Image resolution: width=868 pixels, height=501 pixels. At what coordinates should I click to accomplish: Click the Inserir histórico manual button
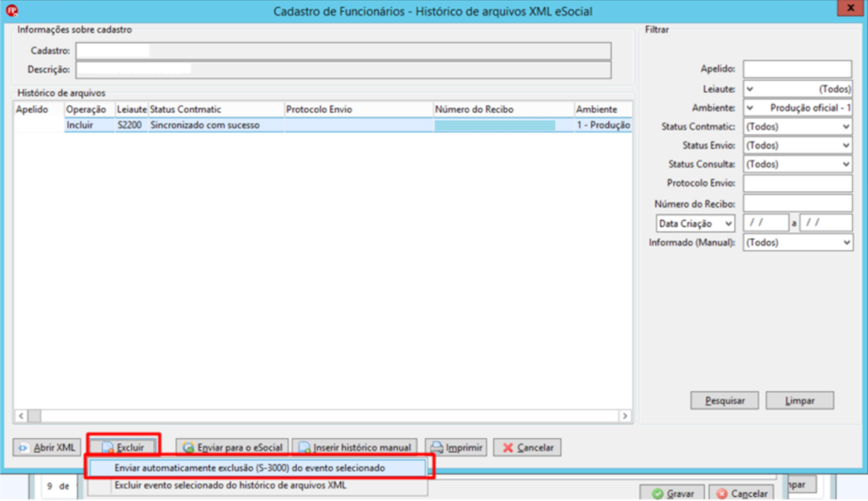pyautogui.click(x=354, y=447)
